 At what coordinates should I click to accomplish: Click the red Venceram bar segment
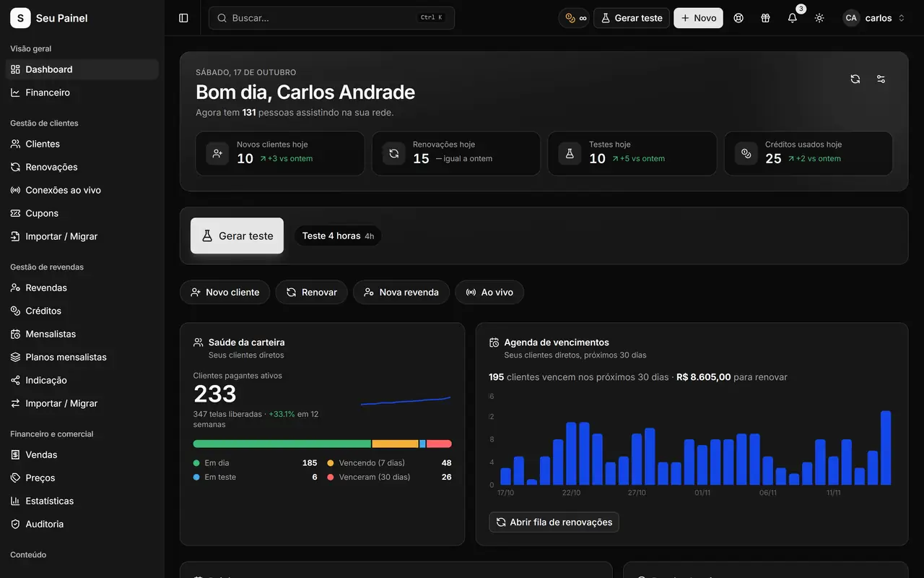[x=439, y=444]
